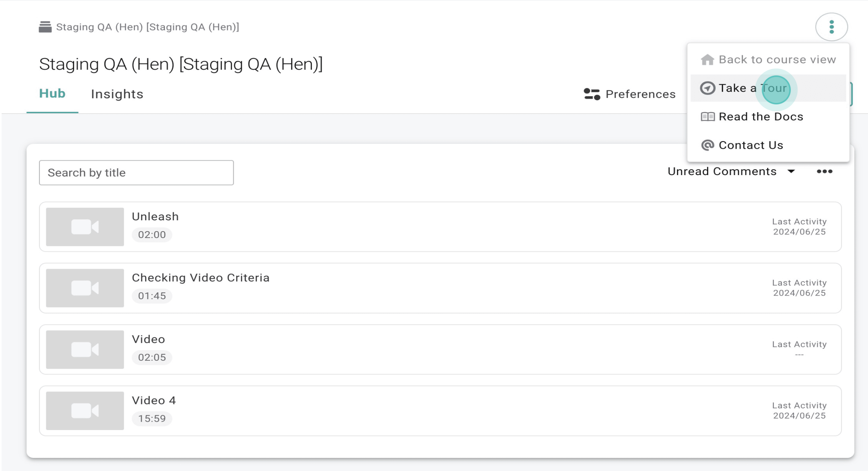Viewport: 868px width, 471px height.
Task: Click the Staging QA breadcrumb link
Action: coord(148,27)
